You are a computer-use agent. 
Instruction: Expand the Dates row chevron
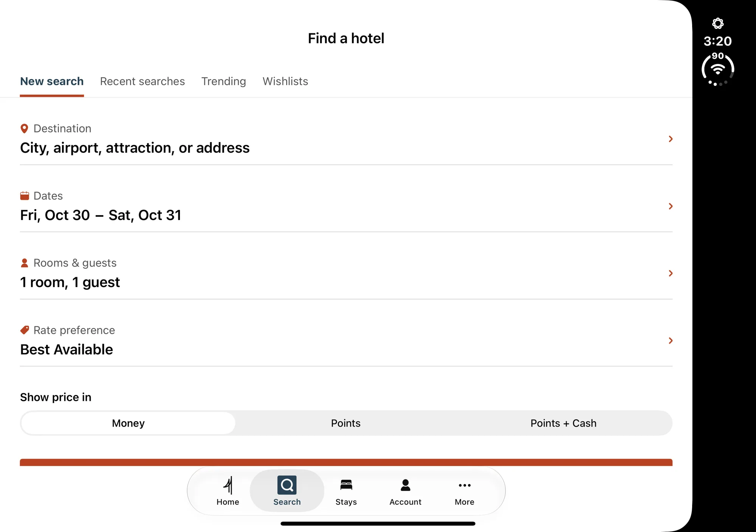click(x=671, y=206)
